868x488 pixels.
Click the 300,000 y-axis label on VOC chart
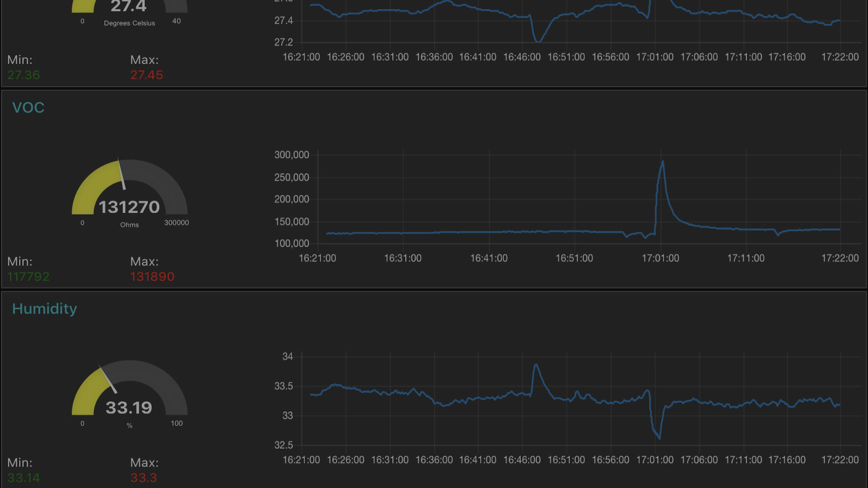coord(292,155)
